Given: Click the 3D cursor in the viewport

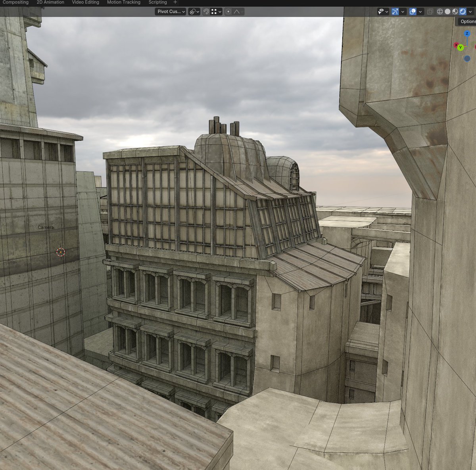Looking at the screenshot, I should click(x=61, y=251).
